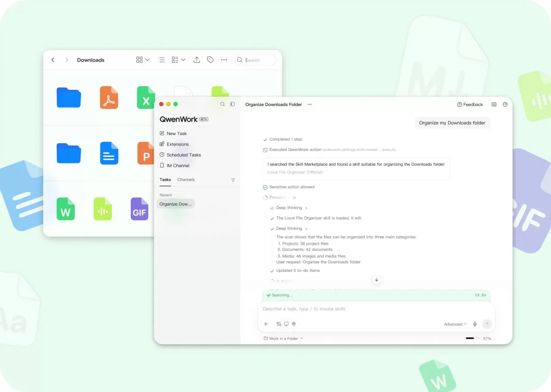
Task: Select the orange PowerPoint file in Downloads
Action: point(145,153)
